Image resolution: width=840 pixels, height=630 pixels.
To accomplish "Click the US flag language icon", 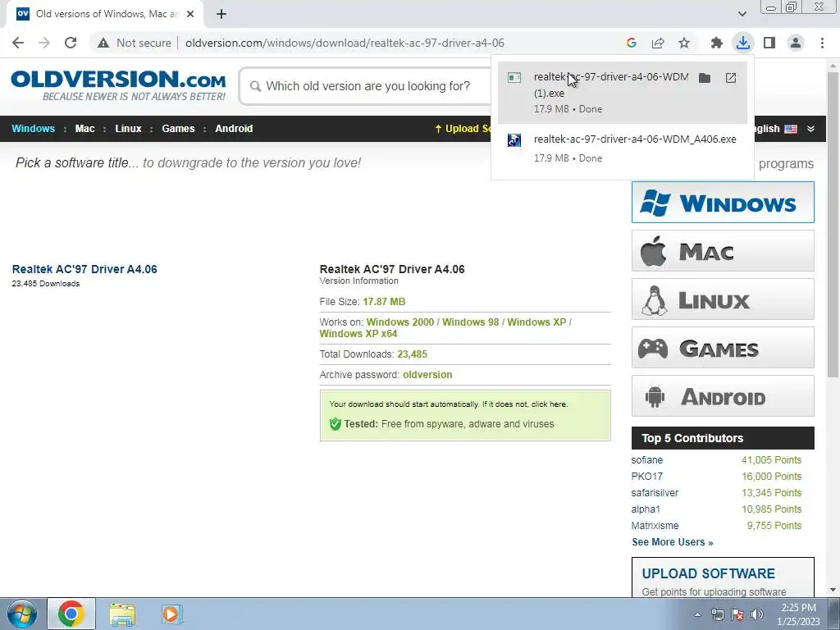I will pos(791,129).
